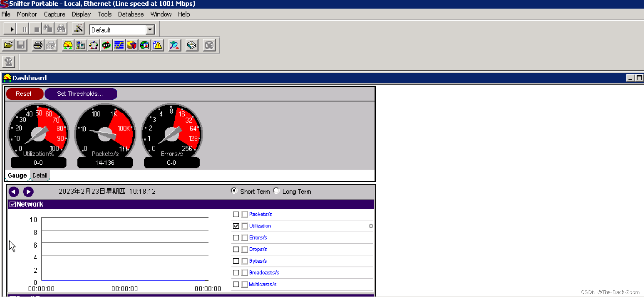Click the greyed crossed-circle toolbar icon
The width and height of the screenshot is (644, 297).
point(209,45)
